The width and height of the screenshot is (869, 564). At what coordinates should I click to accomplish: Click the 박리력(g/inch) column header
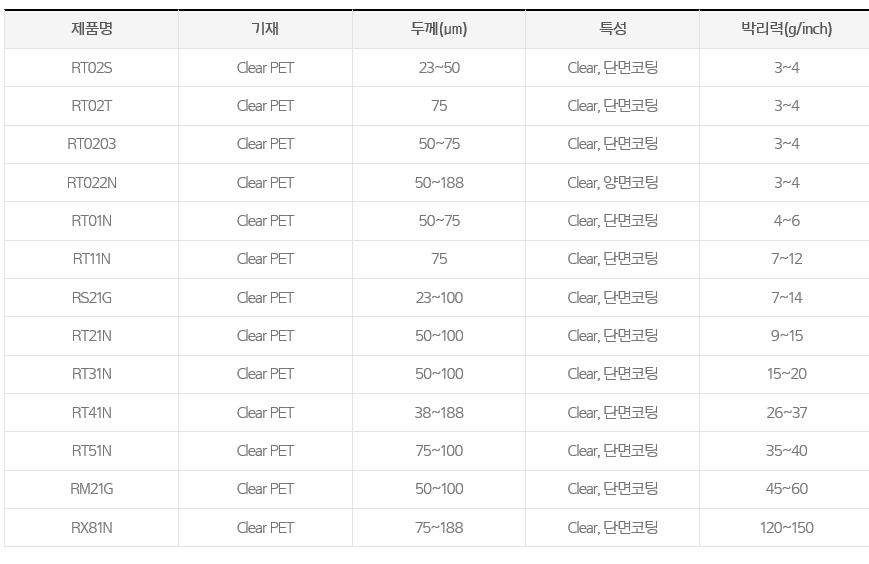786,29
